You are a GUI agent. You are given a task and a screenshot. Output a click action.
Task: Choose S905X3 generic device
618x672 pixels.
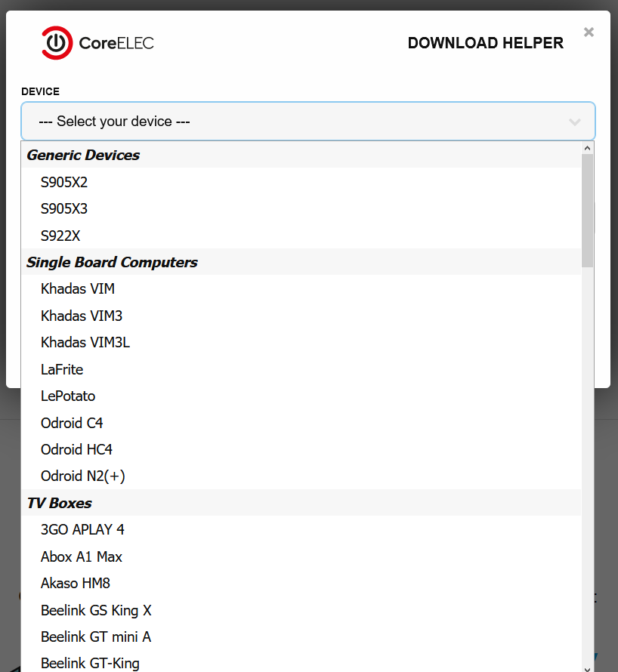pyautogui.click(x=301, y=208)
